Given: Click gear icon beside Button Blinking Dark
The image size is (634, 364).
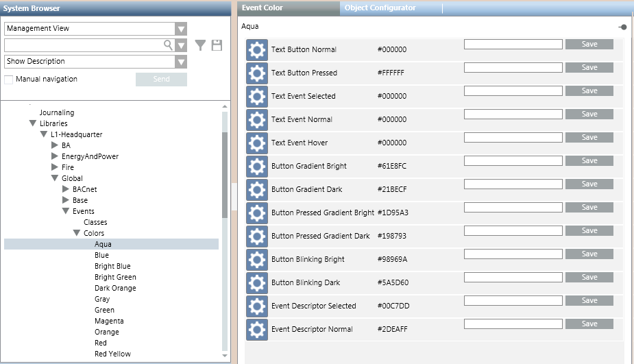Looking at the screenshot, I should (x=256, y=283).
